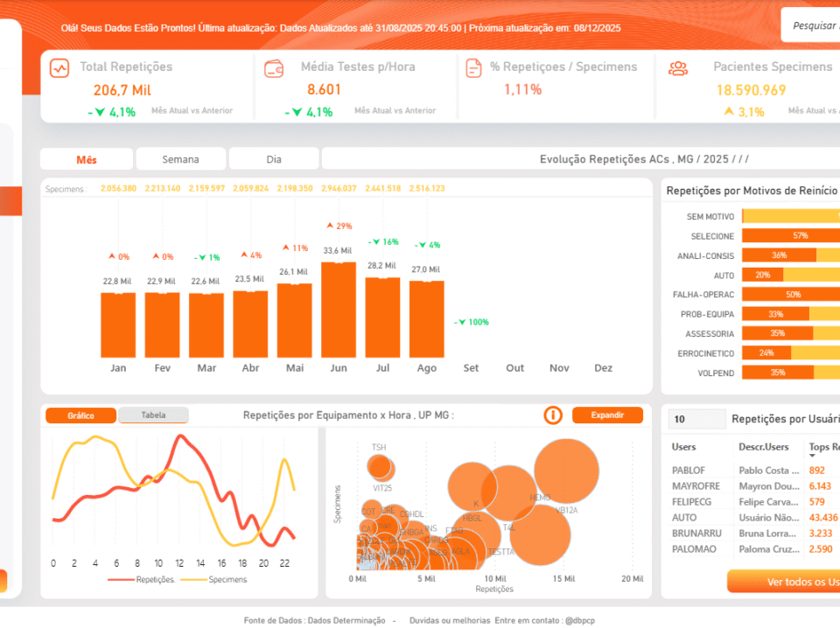Click the Total Repetições pulse chart icon
840x628 pixels.
pyautogui.click(x=59, y=68)
